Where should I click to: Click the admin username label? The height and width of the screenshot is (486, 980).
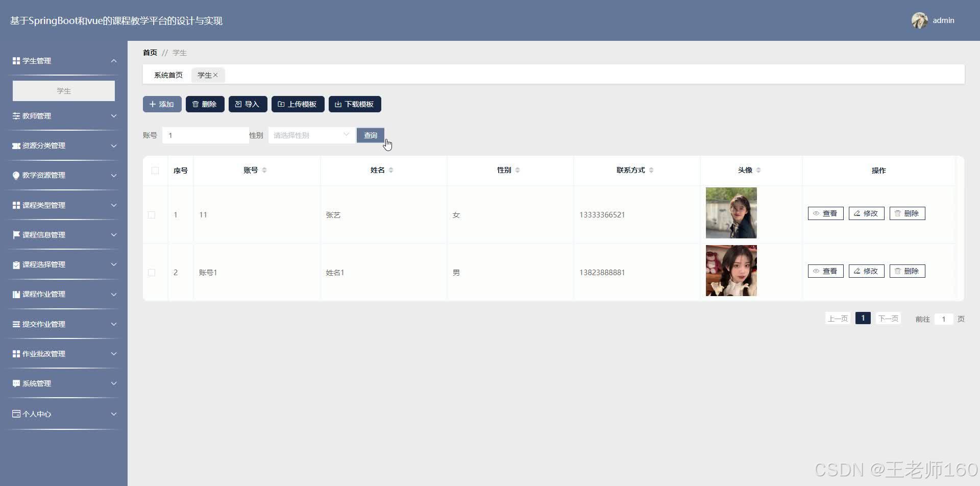[x=943, y=20]
